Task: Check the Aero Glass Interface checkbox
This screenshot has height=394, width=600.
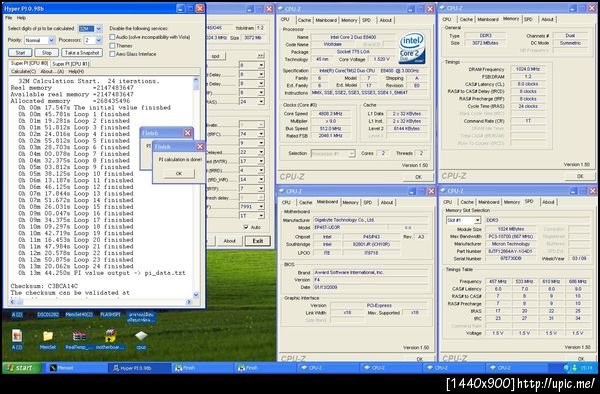Action: (112, 54)
